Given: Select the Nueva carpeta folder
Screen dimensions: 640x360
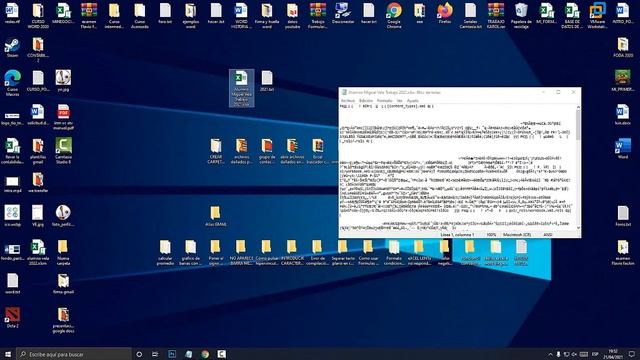Looking at the screenshot, I should [63, 253].
